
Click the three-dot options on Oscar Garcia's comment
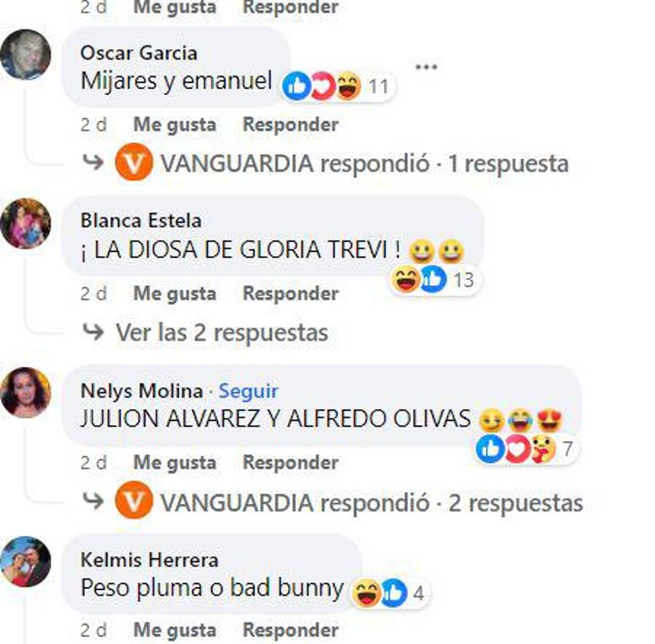click(x=426, y=67)
